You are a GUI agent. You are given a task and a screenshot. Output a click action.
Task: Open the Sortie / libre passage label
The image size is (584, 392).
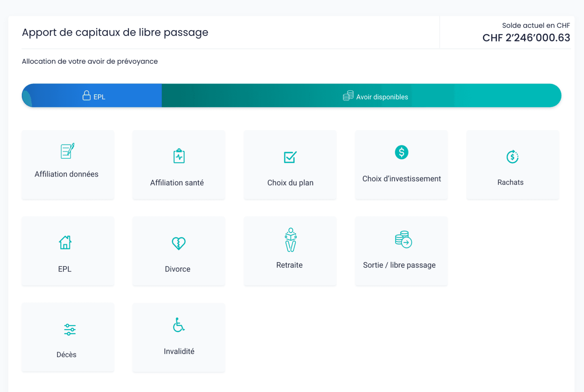coord(399,265)
